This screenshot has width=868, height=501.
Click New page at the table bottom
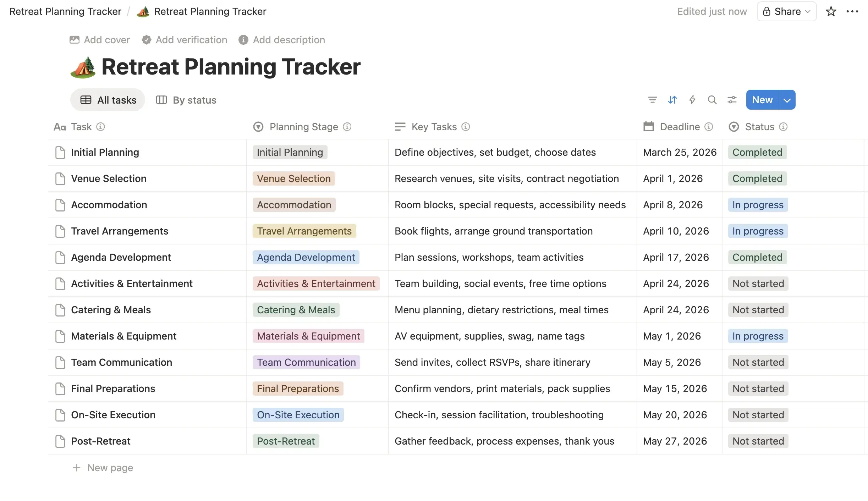pos(110,468)
